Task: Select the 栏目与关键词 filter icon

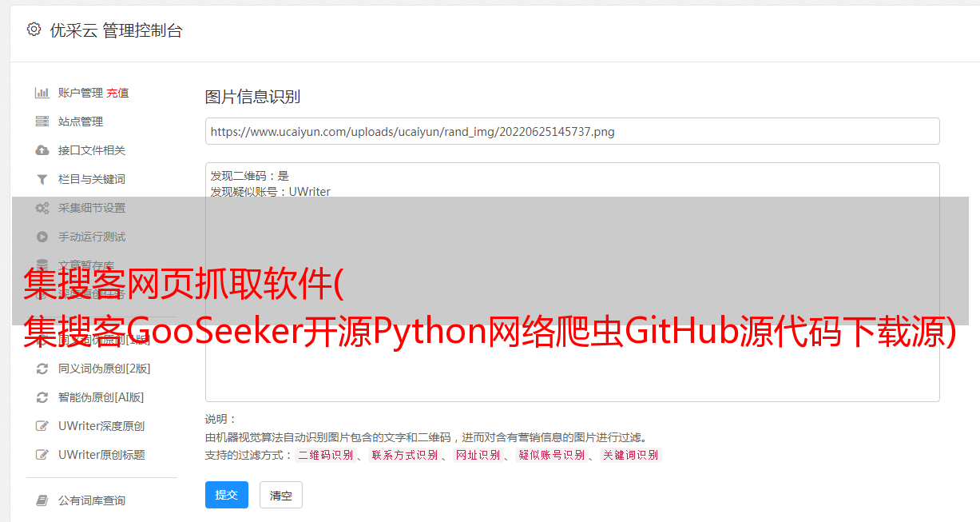Action: pos(42,179)
